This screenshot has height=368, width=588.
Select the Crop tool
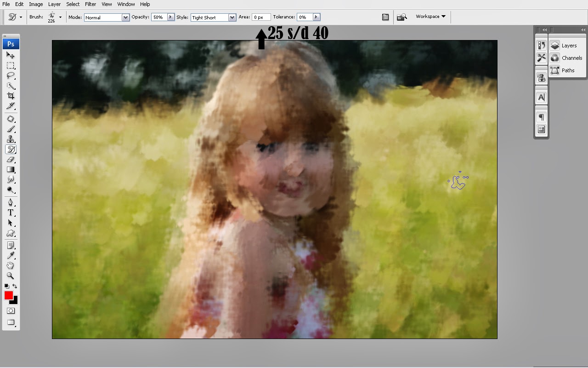(x=11, y=96)
